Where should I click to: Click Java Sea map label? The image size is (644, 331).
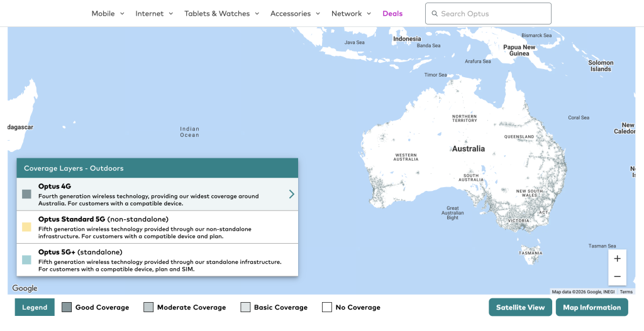tap(355, 43)
